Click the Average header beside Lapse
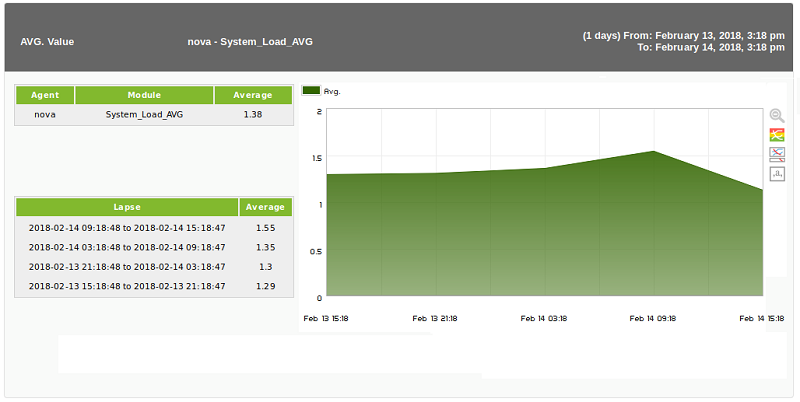The width and height of the screenshot is (800, 402). 265,207
